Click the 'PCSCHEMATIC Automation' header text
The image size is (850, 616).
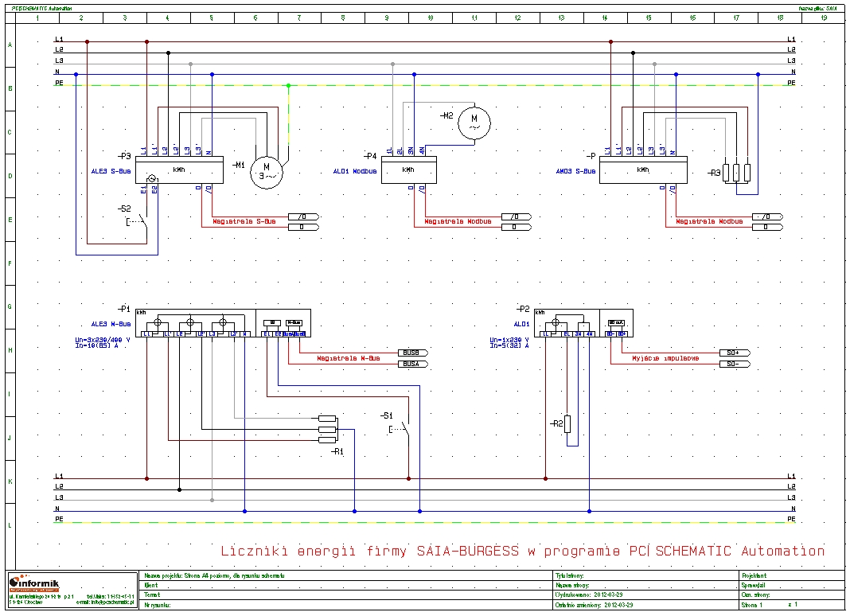click(x=41, y=8)
